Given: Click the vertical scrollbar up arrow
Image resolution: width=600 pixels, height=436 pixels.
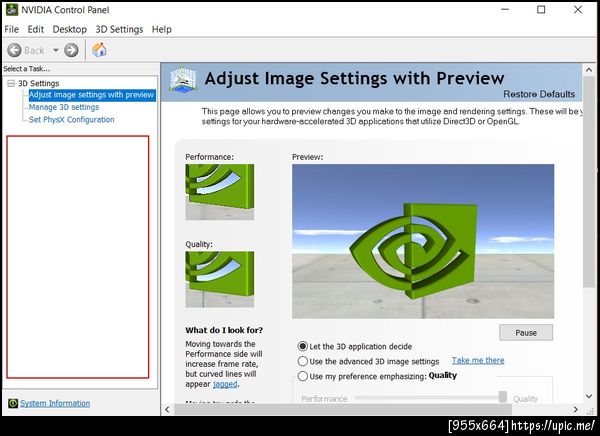Looking at the screenshot, I should click(x=589, y=70).
